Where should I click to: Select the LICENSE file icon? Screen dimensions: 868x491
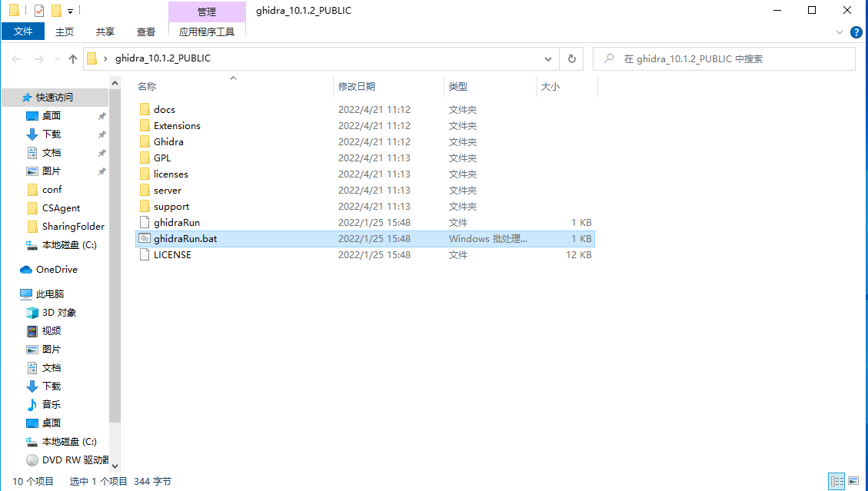[x=145, y=254]
